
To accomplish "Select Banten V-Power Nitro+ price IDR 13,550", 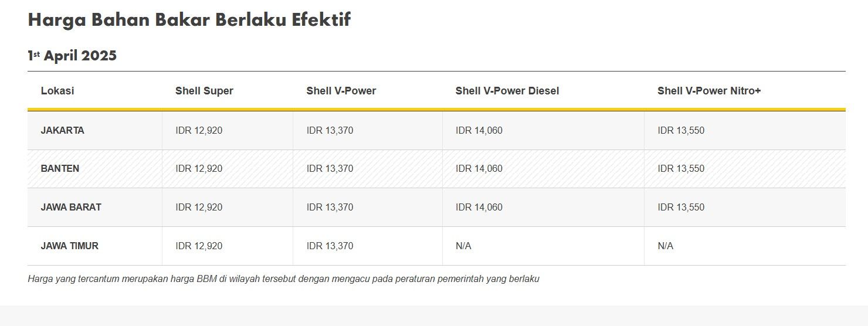I will [681, 169].
